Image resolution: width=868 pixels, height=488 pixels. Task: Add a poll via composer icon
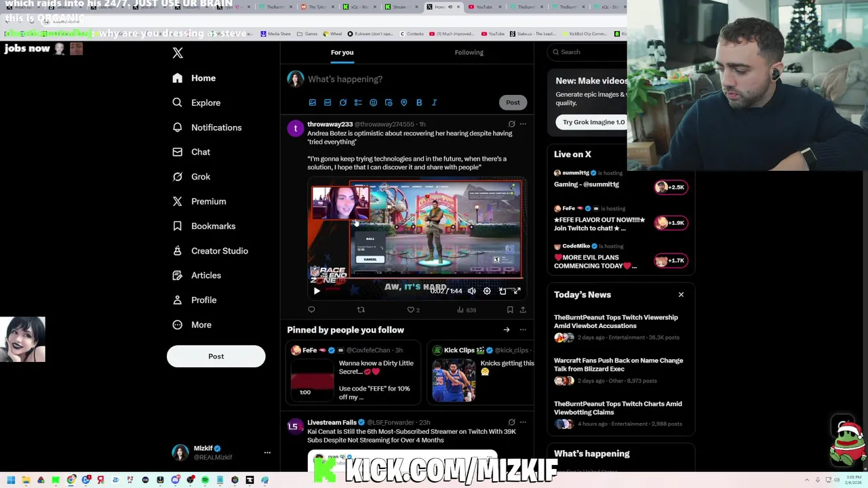(358, 102)
